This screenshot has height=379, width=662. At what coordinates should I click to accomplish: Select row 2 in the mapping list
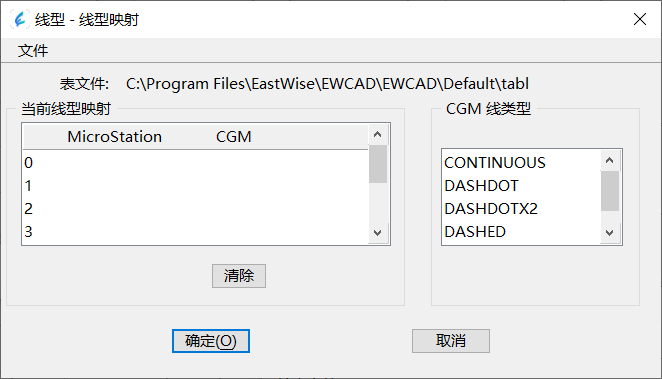(195, 208)
